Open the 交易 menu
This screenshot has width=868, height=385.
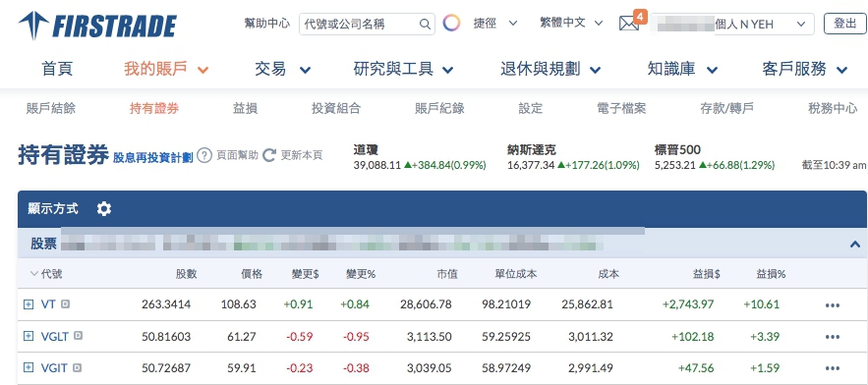click(282, 69)
